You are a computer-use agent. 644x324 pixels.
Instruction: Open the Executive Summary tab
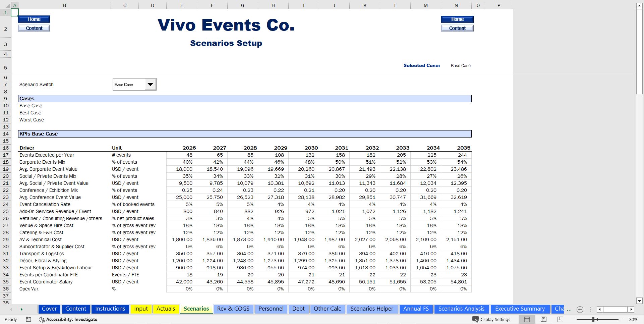click(x=520, y=309)
